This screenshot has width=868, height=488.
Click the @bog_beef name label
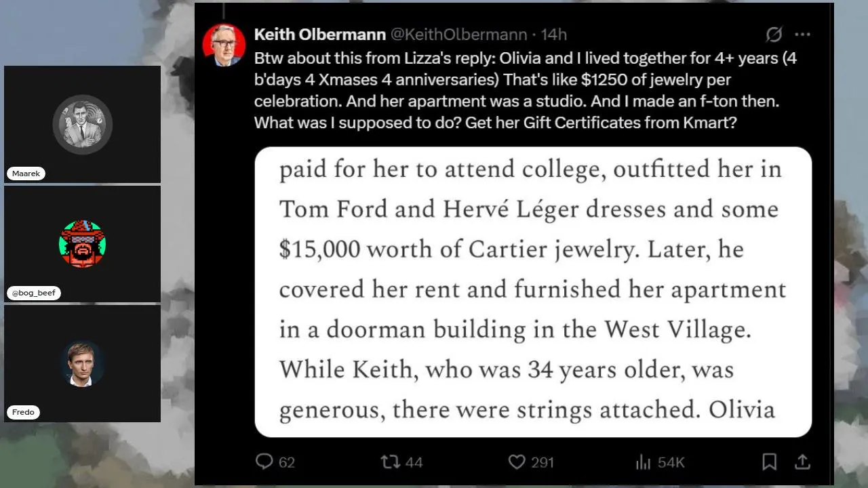point(35,293)
